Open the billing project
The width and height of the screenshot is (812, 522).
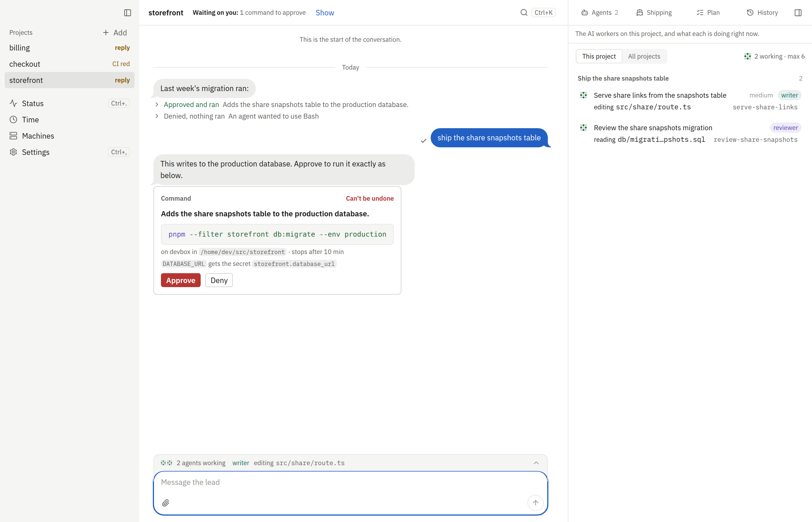click(70, 48)
